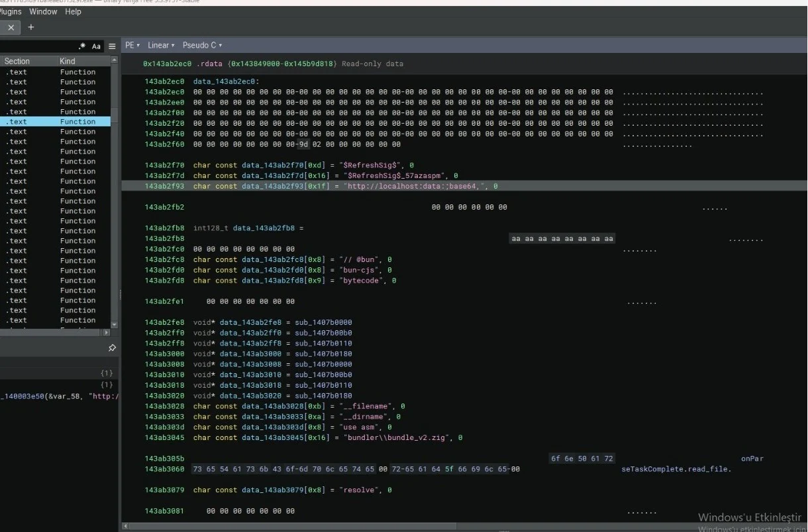Follow sub_1407b0180 at address 143ab3020
Screen dimensions: 808x532
[324, 396]
